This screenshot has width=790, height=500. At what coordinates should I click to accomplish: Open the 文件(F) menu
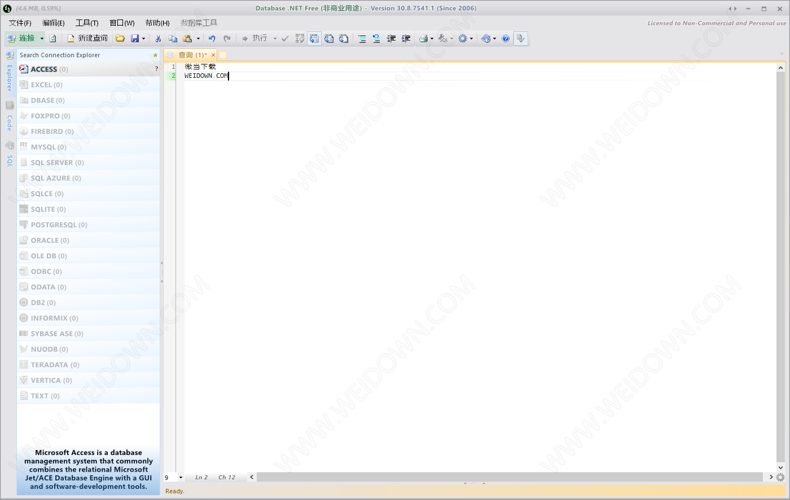point(20,23)
